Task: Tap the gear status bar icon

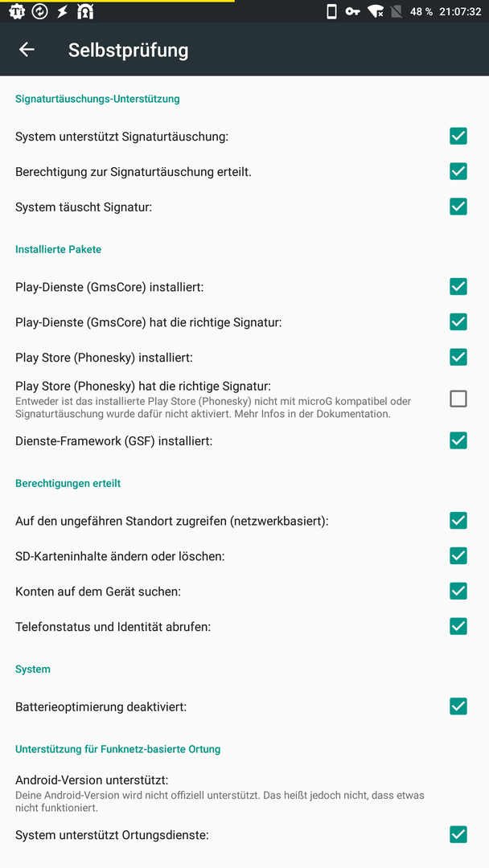Action: 17,11
